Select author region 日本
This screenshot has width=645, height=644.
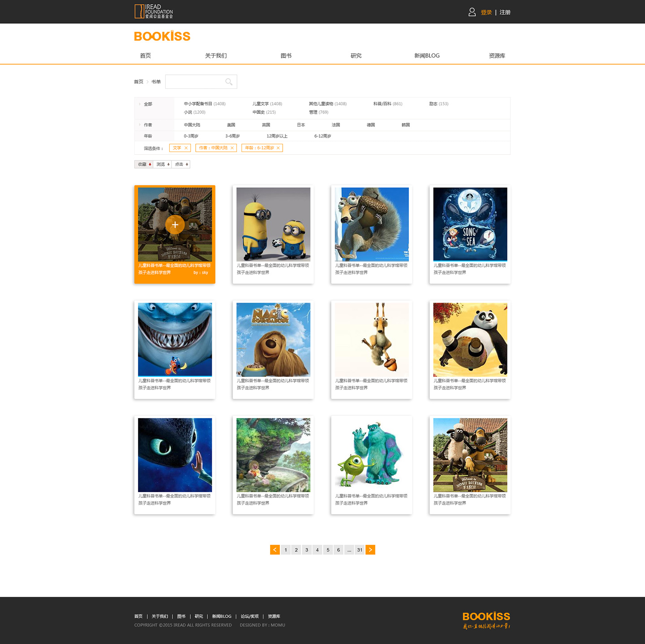click(301, 125)
